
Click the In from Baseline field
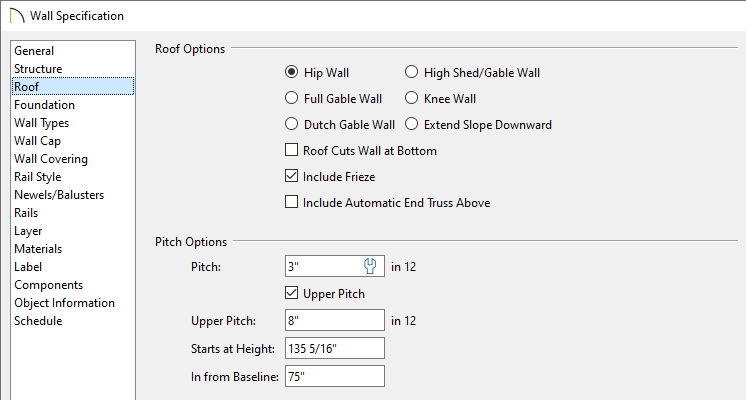point(334,376)
